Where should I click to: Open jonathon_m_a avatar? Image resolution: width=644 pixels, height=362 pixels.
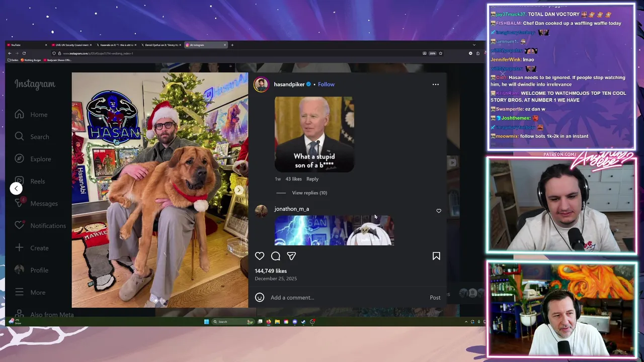tap(261, 211)
